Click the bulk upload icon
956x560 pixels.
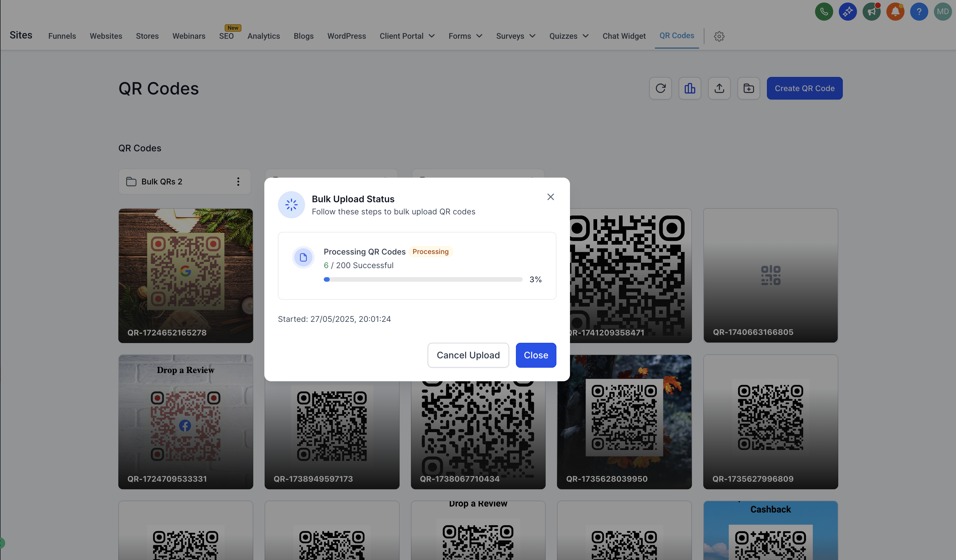tap(719, 88)
